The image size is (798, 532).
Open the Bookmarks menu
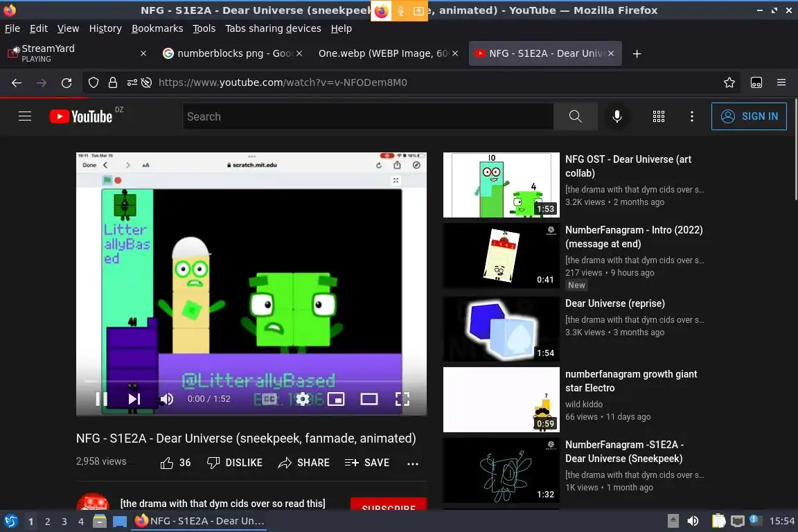[157, 28]
